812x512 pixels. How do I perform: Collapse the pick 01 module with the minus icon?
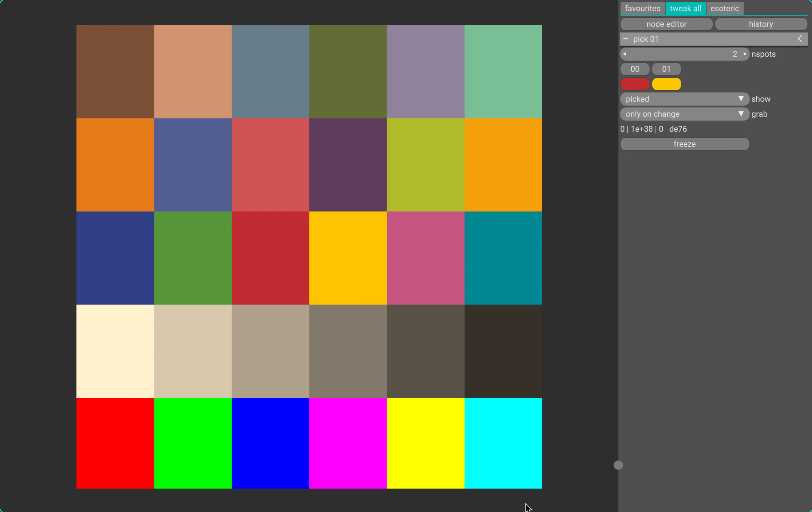626,39
